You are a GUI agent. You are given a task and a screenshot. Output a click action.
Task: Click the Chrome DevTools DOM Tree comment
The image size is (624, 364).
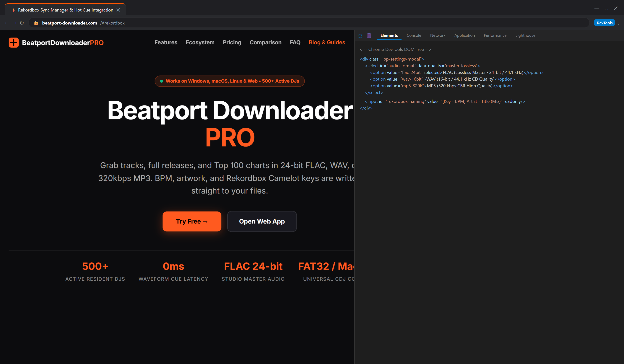click(395, 49)
